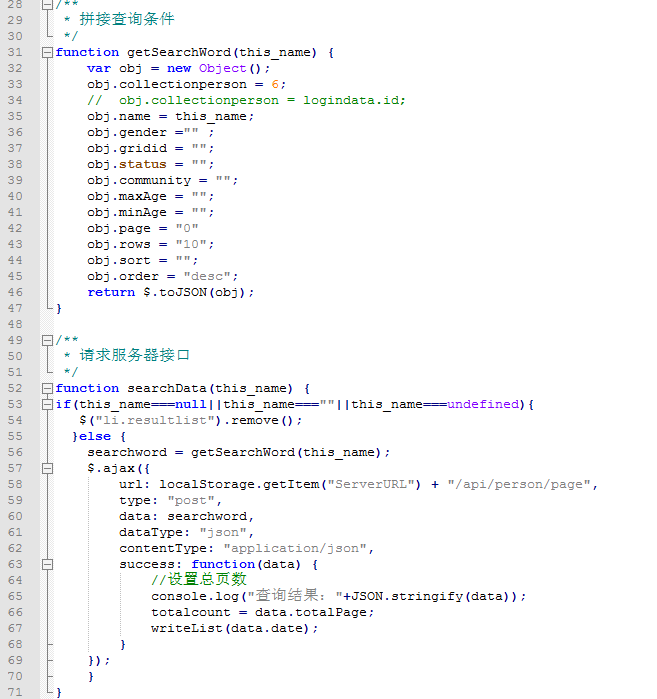
Task: Collapse the $.ajax fold at line 57
Action: click(47, 469)
